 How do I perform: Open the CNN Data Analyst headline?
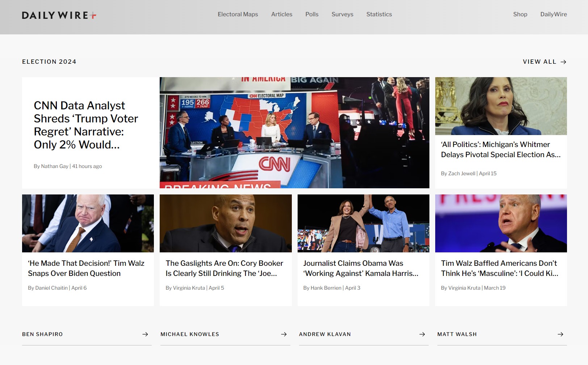tap(86, 125)
